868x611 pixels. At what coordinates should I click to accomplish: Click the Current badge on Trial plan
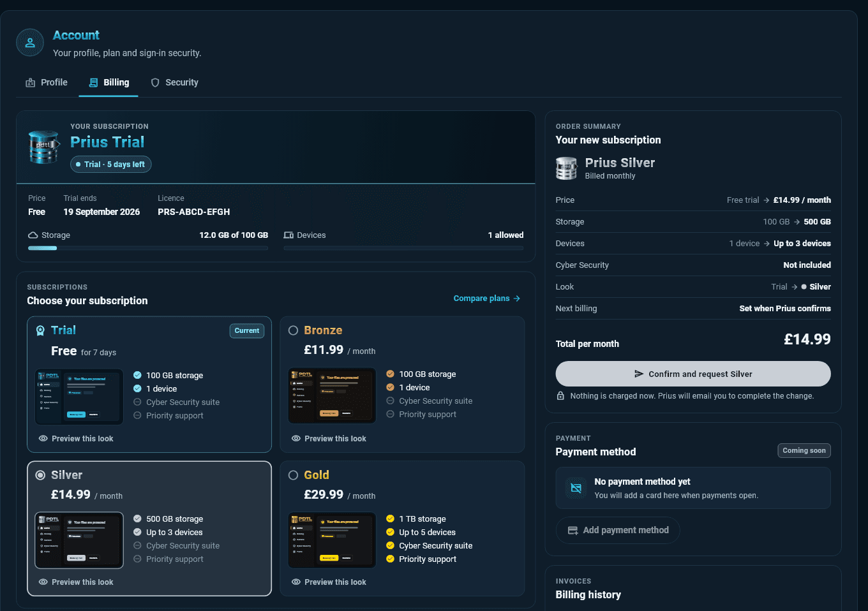click(247, 331)
